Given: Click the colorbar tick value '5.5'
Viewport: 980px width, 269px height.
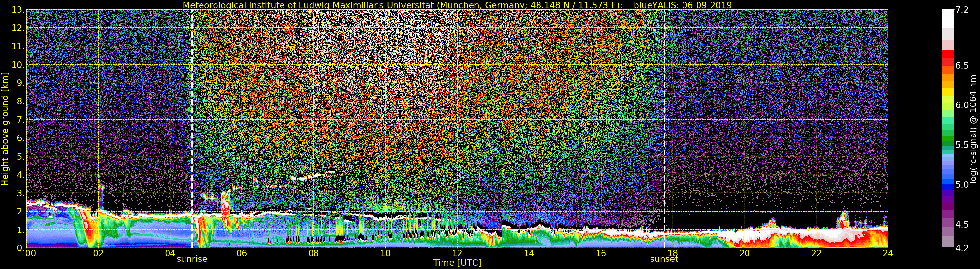Looking at the screenshot, I should [x=962, y=145].
